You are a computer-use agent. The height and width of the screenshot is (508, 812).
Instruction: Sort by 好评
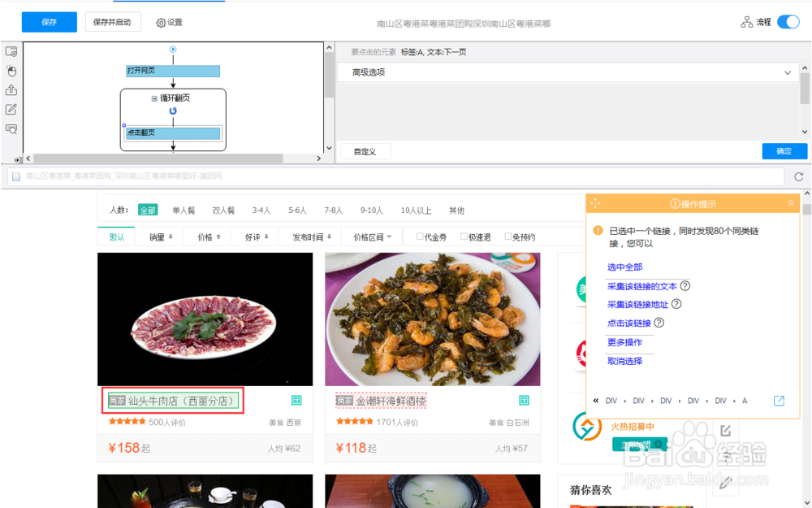pos(257,237)
